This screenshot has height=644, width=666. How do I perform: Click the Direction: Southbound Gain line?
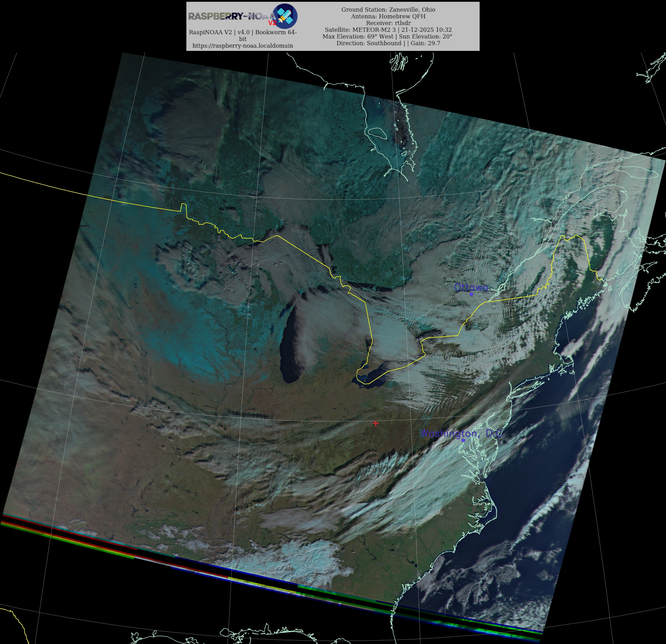coord(388,43)
